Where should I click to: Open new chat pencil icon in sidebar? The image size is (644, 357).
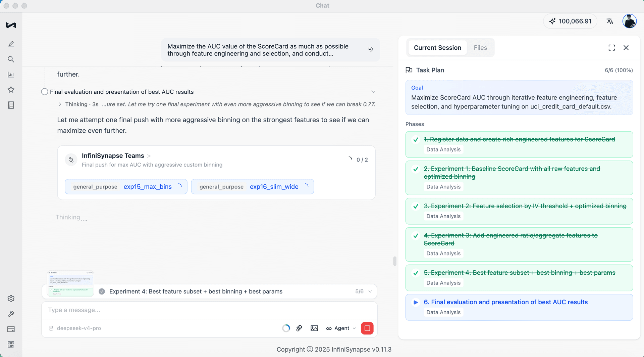pyautogui.click(x=11, y=44)
